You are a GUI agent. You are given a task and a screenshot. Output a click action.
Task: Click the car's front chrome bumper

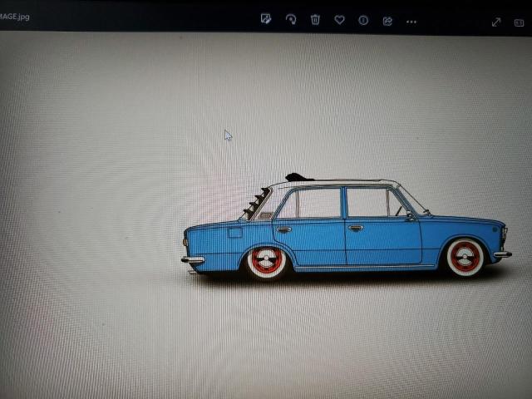(502, 254)
